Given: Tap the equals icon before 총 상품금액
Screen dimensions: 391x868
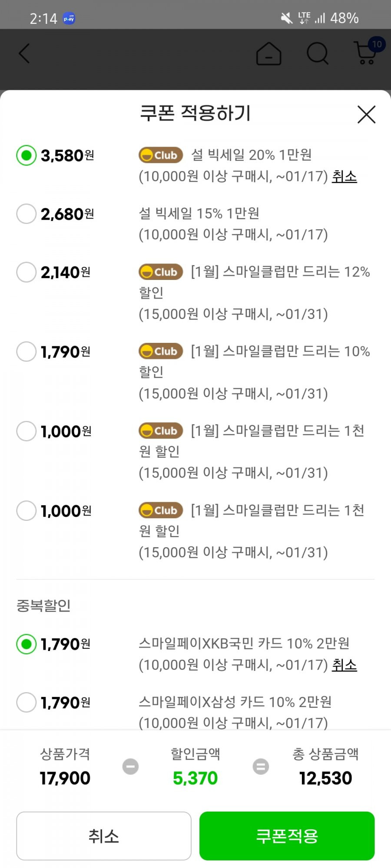Looking at the screenshot, I should tap(261, 766).
